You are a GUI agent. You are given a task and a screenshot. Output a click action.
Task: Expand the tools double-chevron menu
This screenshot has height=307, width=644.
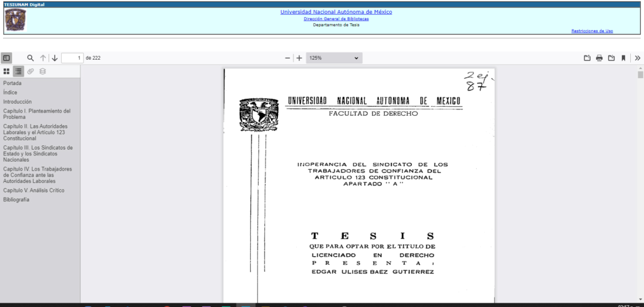pos(637,58)
